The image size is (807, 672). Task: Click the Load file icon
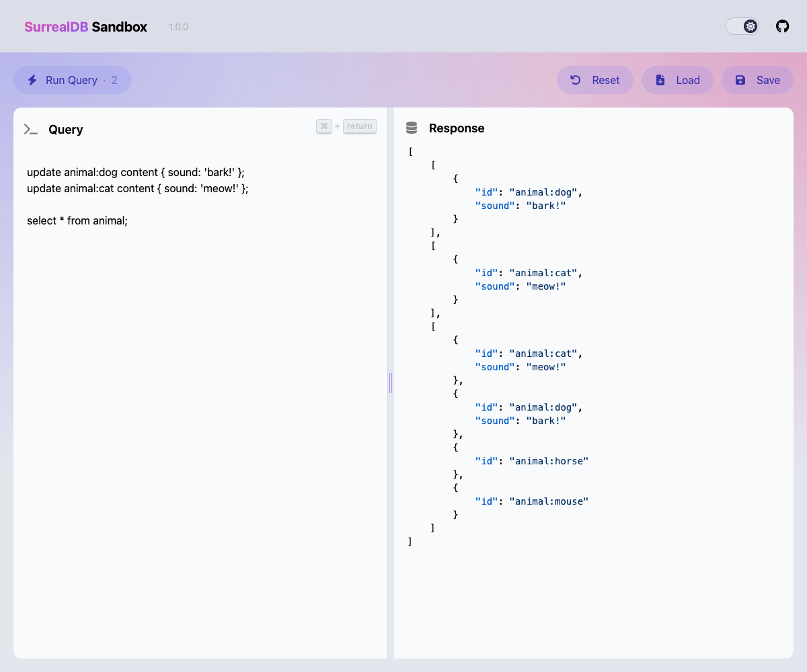point(660,80)
